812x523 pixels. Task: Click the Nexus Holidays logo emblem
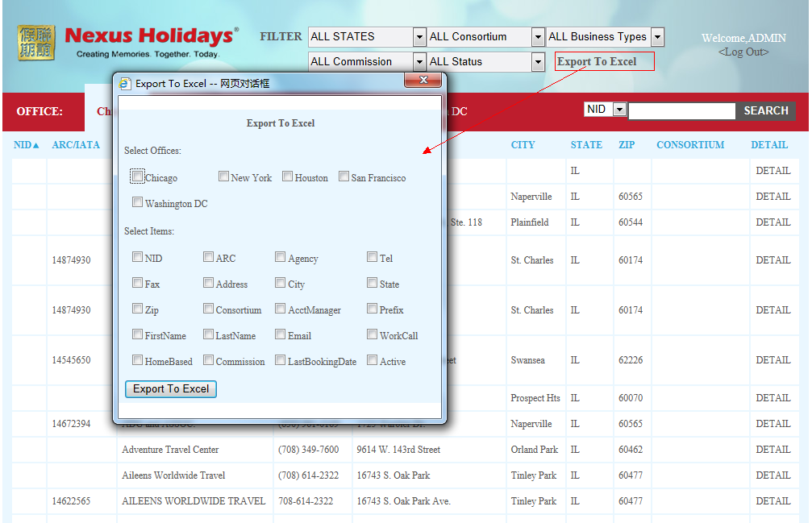click(35, 43)
